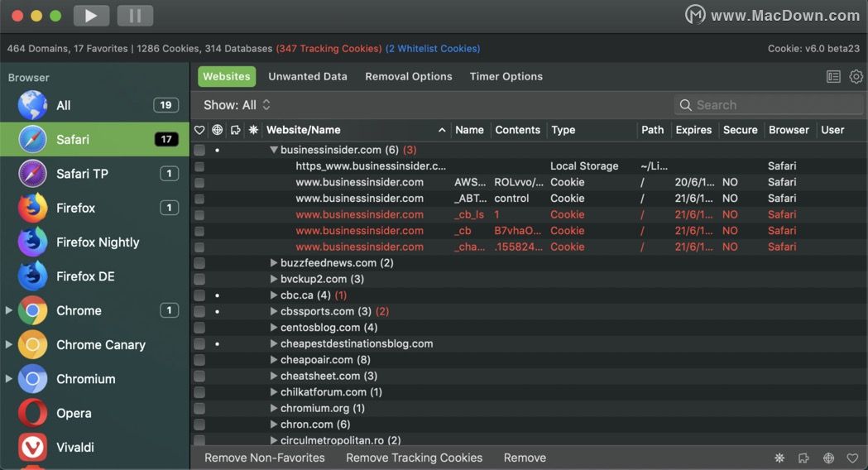The height and width of the screenshot is (470, 868).
Task: Select the chilkatforum.com row
Action: (x=530, y=392)
